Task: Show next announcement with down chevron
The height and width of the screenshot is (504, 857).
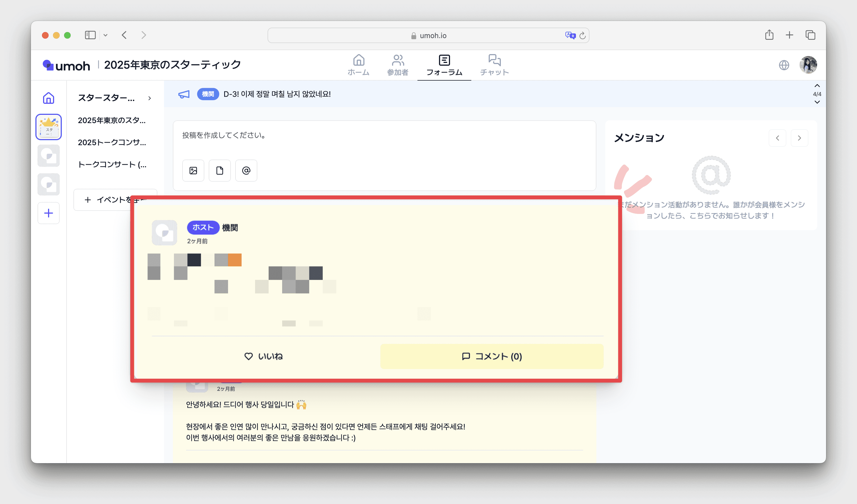Action: tap(817, 102)
